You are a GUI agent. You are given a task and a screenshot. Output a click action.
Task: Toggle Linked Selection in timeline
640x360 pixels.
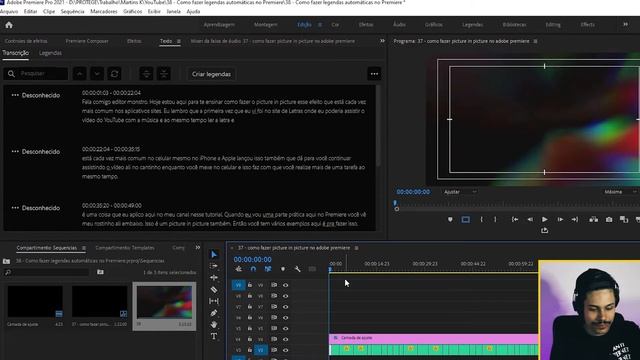268,269
